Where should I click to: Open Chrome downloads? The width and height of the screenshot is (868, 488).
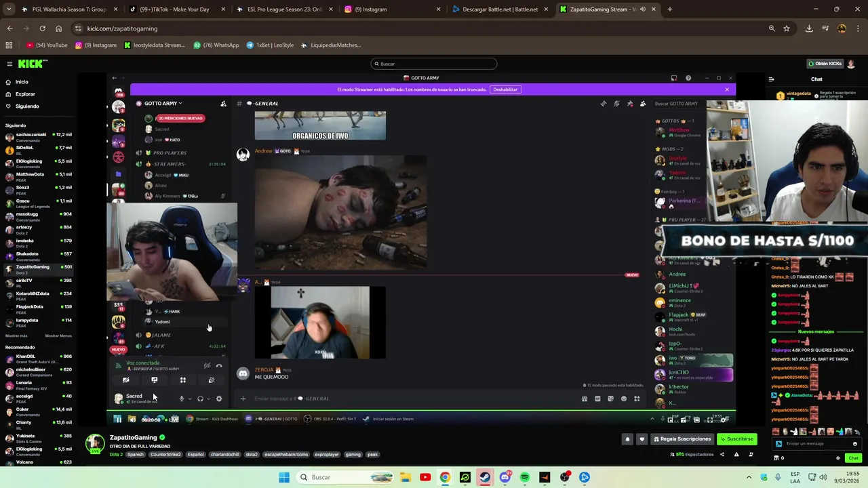click(809, 28)
